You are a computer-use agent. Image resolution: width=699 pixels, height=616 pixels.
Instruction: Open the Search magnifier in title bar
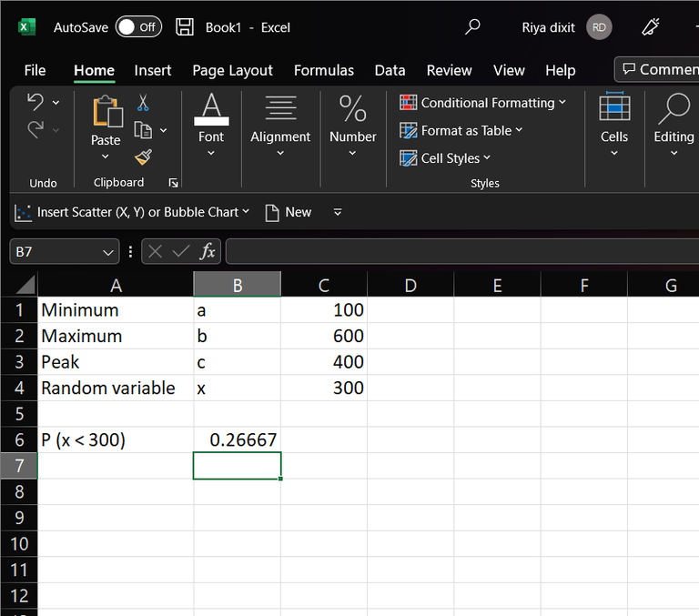coord(472,27)
